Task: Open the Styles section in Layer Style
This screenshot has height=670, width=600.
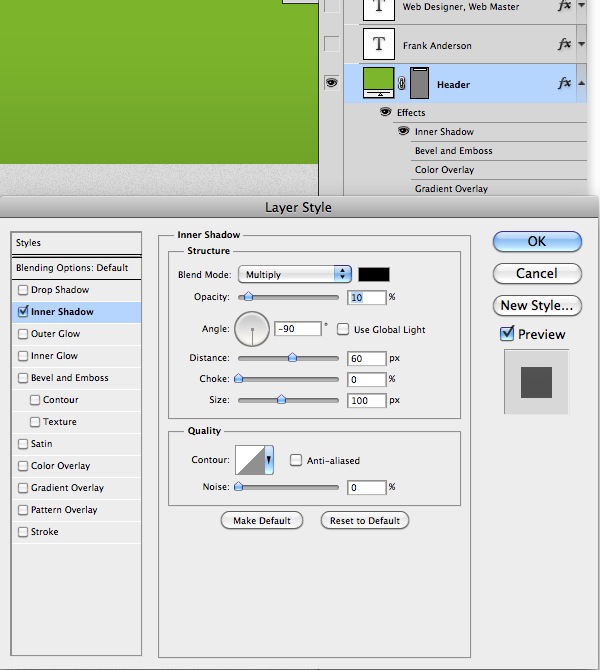Action: pos(76,243)
